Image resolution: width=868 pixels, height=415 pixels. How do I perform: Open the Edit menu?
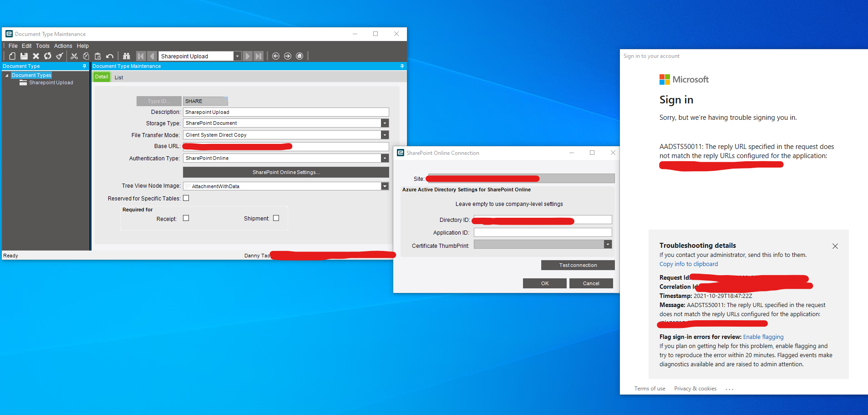(x=26, y=46)
